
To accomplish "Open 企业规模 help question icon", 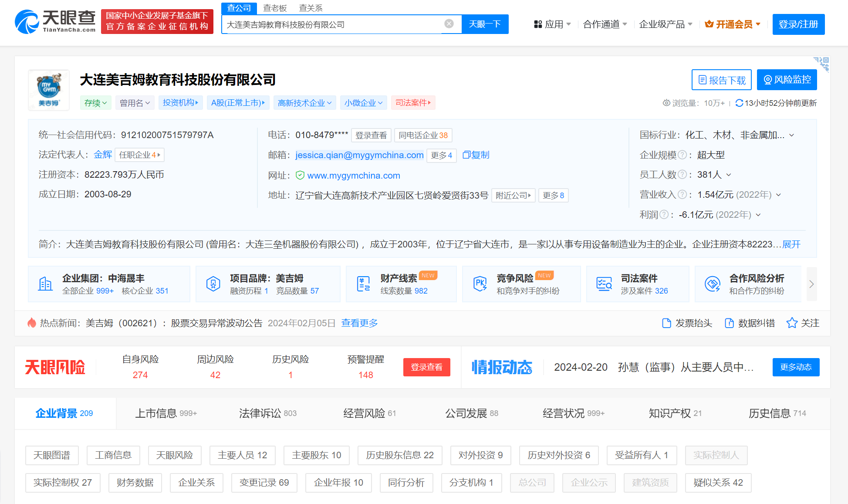I will point(682,155).
